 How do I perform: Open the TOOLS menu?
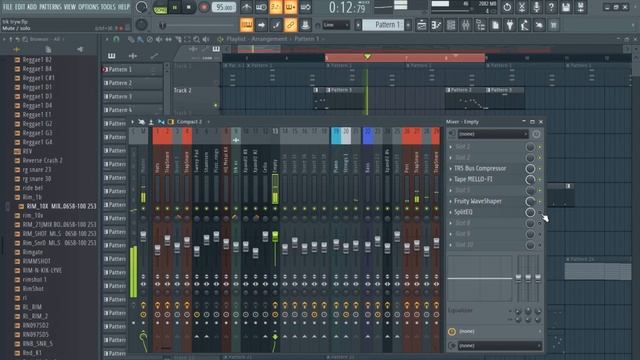tap(108, 7)
